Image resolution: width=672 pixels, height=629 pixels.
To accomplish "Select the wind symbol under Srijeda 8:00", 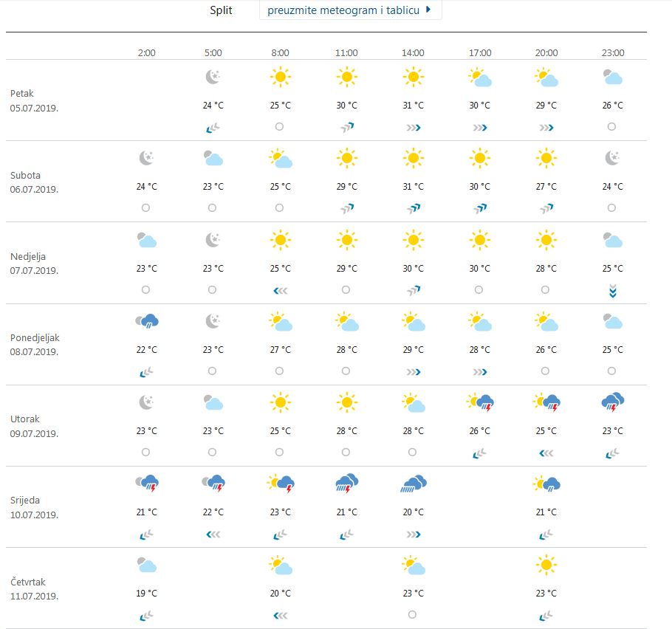I will [x=279, y=532].
